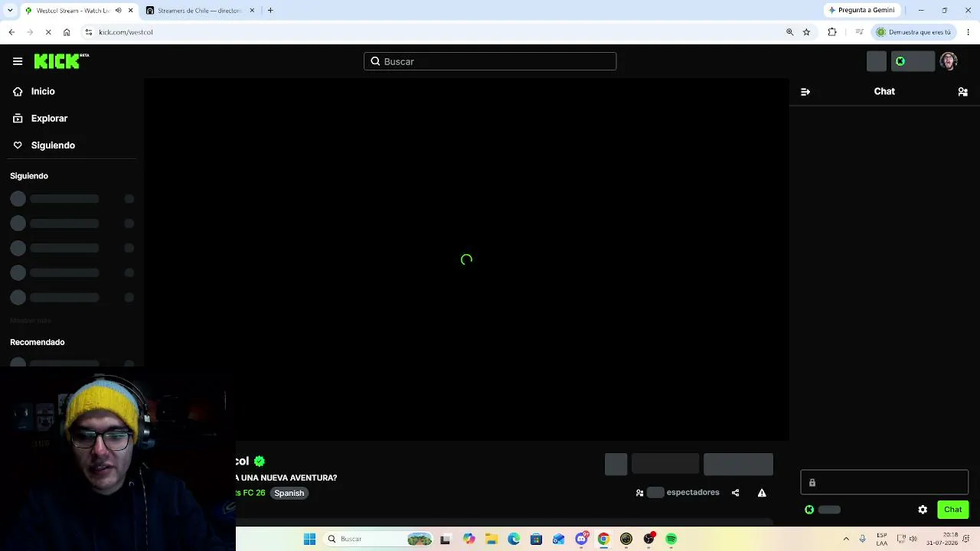The image size is (980, 551).
Task: Open the browser media controls icon
Action: 859,32
